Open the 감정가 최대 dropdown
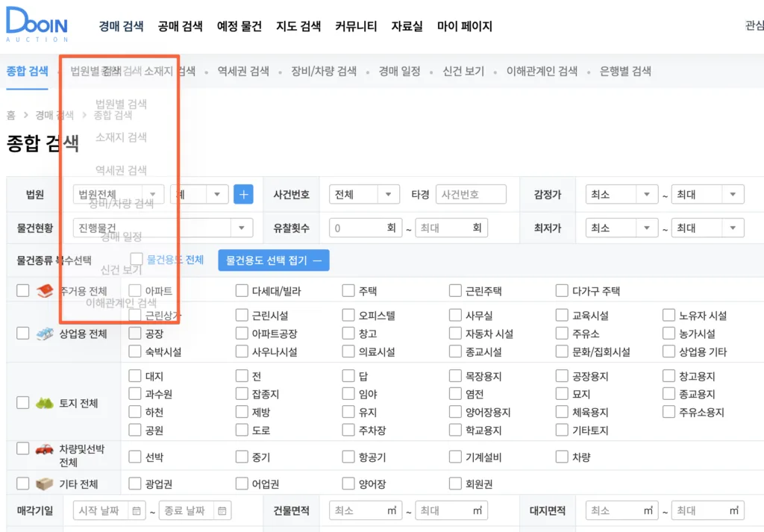 coord(707,195)
